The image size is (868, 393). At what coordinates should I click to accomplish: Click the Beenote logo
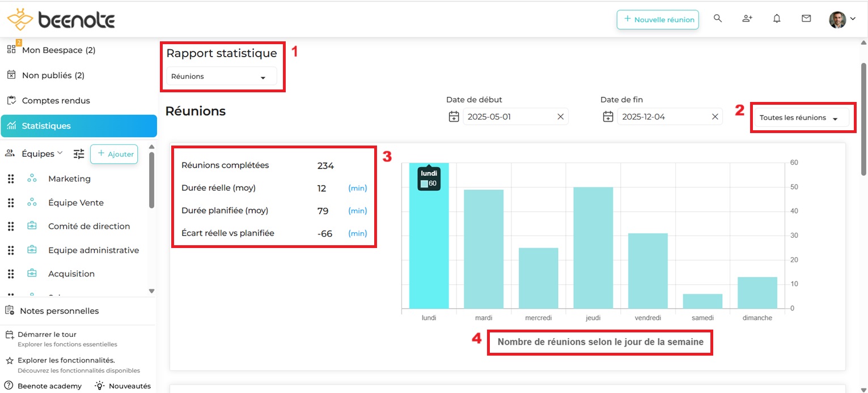[x=61, y=20]
